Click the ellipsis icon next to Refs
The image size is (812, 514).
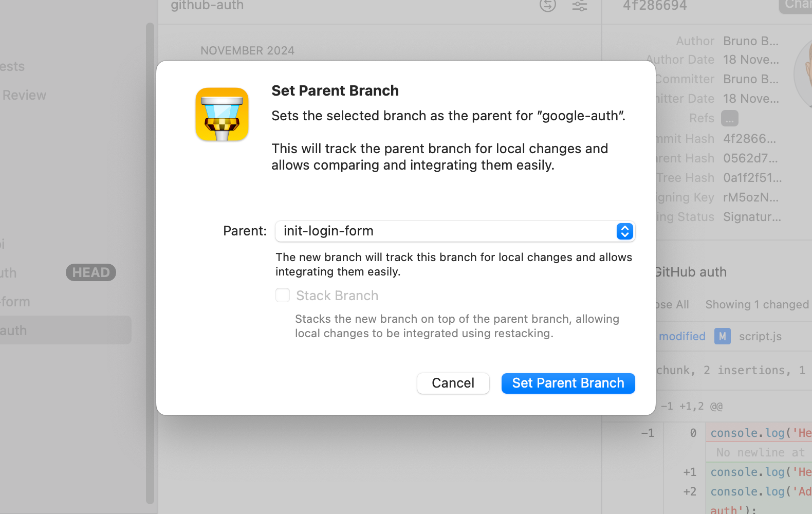tap(729, 118)
